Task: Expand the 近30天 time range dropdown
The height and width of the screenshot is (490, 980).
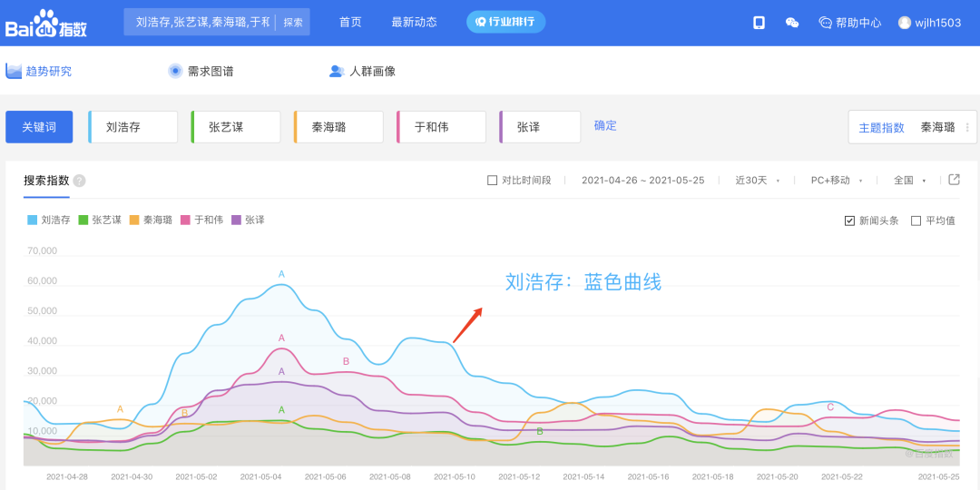Action: click(x=757, y=181)
